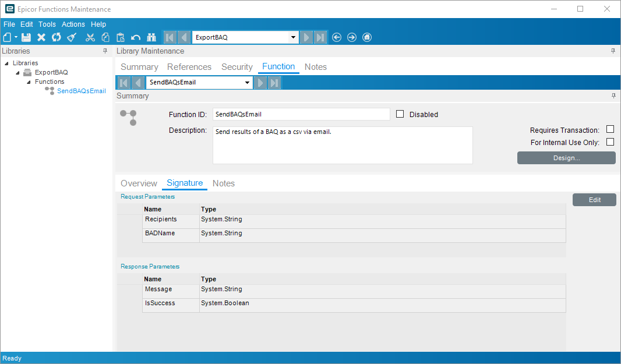Click the Edit parameters button
The image size is (621, 364).
pyautogui.click(x=594, y=200)
